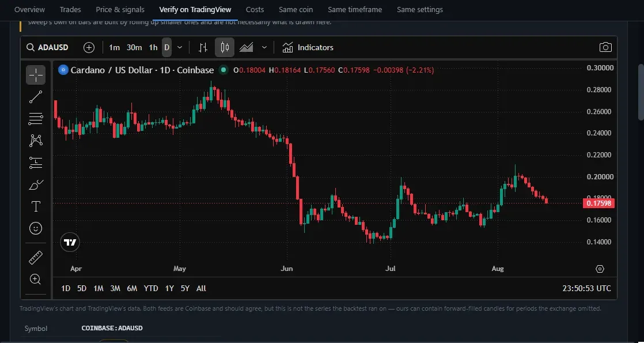Screen dimensions: 644x343
Task: Select the 30m timeframe
Action: click(134, 47)
